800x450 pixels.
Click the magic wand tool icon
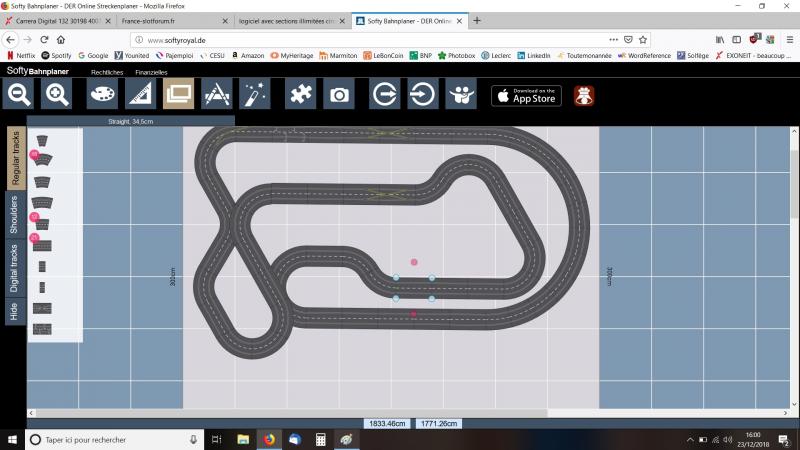[256, 95]
